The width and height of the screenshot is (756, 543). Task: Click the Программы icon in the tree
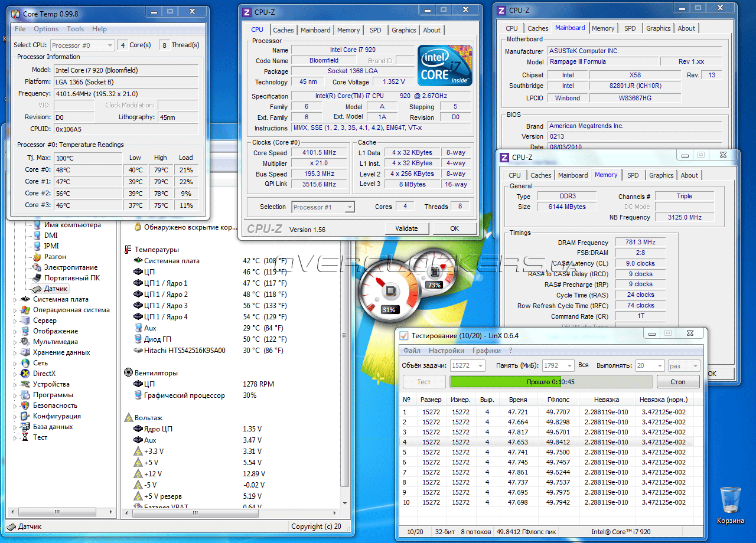coord(25,395)
